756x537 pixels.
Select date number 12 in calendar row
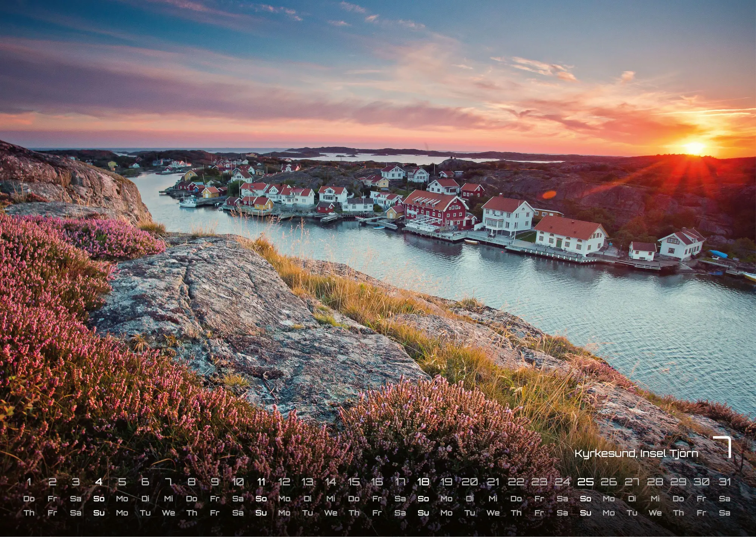coord(284,482)
